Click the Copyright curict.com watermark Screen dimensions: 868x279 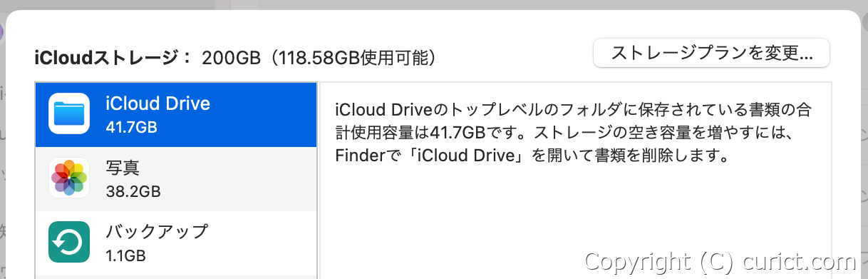(720, 261)
